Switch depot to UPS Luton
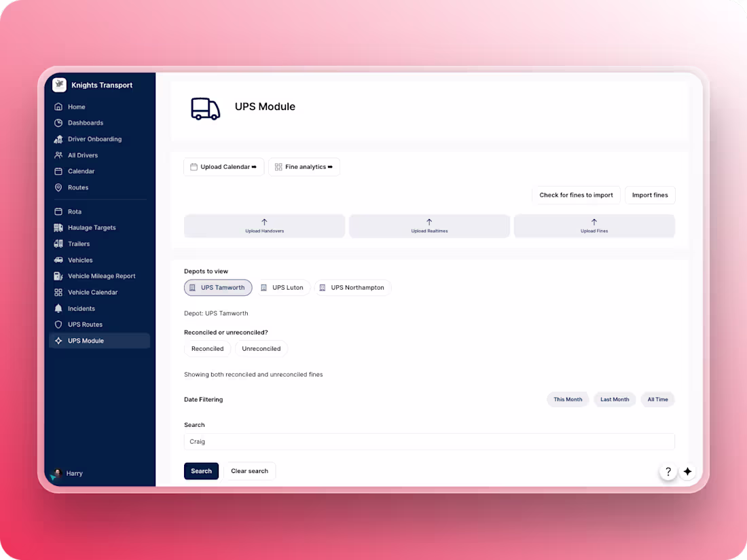 point(283,287)
